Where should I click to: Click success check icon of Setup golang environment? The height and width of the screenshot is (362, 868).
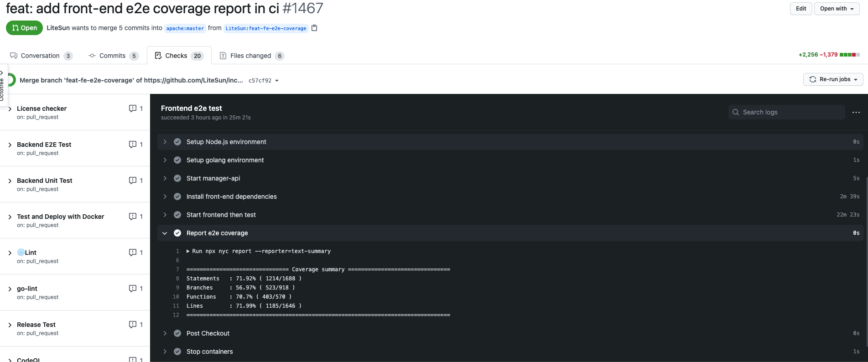(177, 160)
